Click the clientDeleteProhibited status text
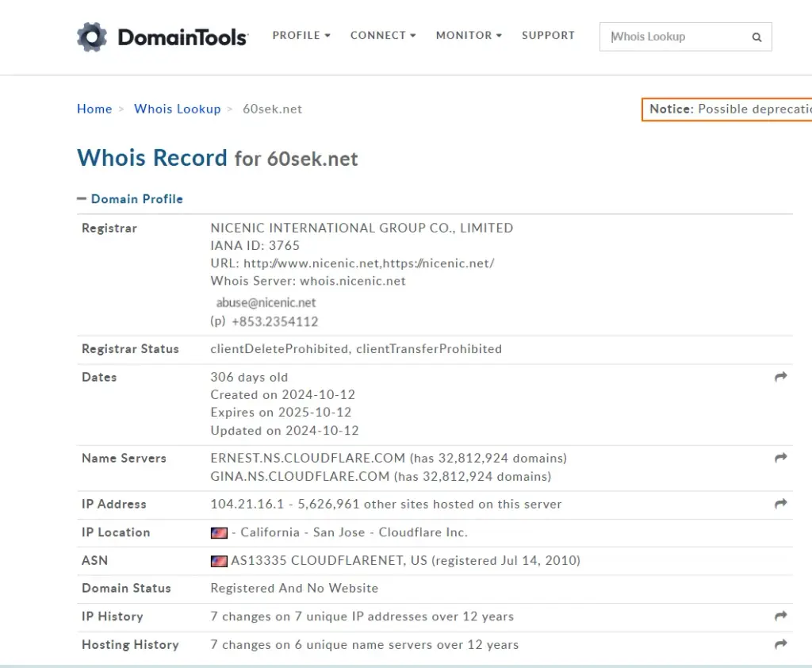Viewport: 812px width, 668px height. (279, 349)
